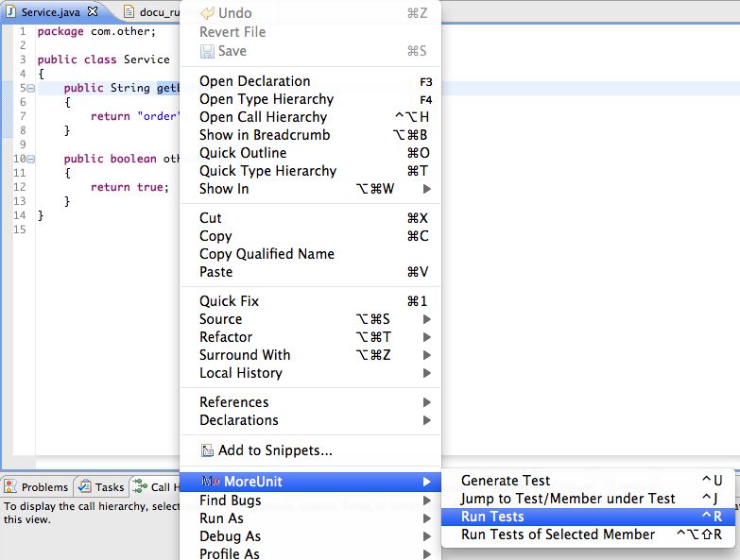
Task: Open Quick Outline
Action: coord(311,153)
